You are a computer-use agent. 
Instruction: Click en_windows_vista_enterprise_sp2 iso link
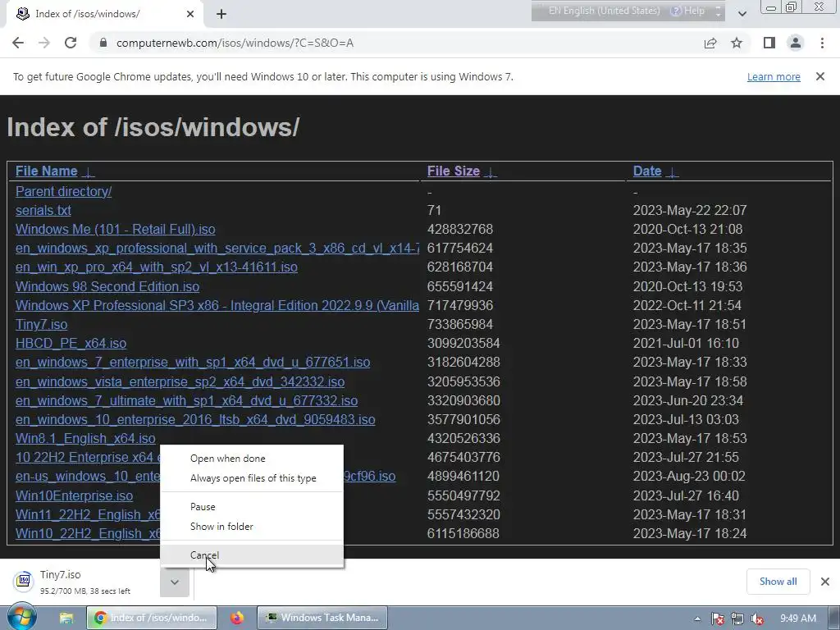pos(180,381)
